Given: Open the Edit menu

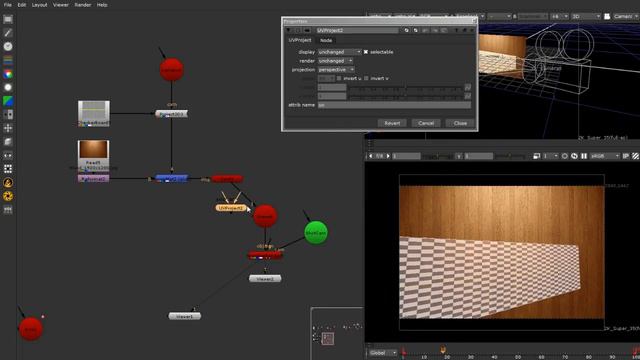Looking at the screenshot, I should coord(22,5).
